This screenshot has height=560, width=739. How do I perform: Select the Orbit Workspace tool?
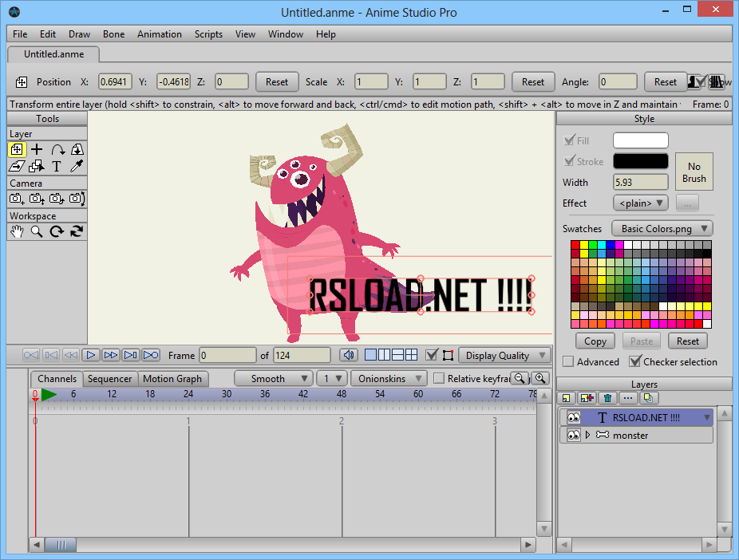pos(77,231)
